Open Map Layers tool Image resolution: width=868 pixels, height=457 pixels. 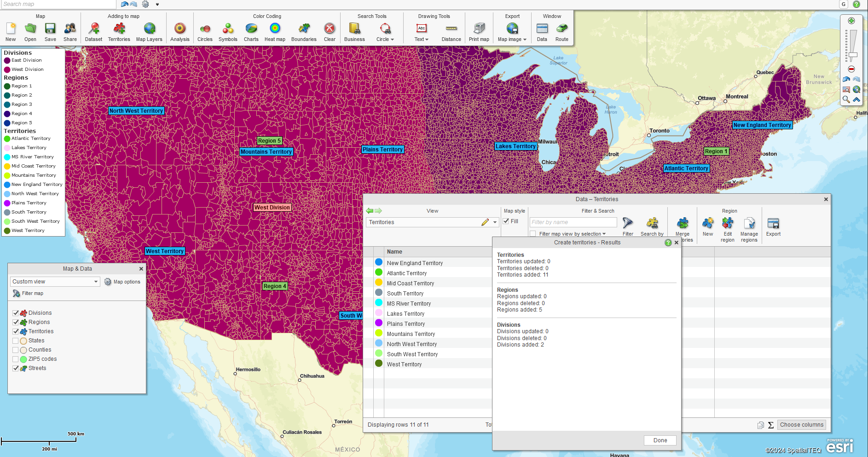click(149, 32)
